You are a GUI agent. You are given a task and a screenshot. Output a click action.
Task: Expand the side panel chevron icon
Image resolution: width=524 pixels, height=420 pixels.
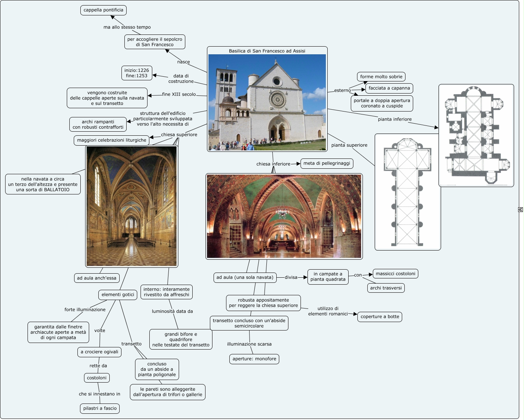(520, 210)
